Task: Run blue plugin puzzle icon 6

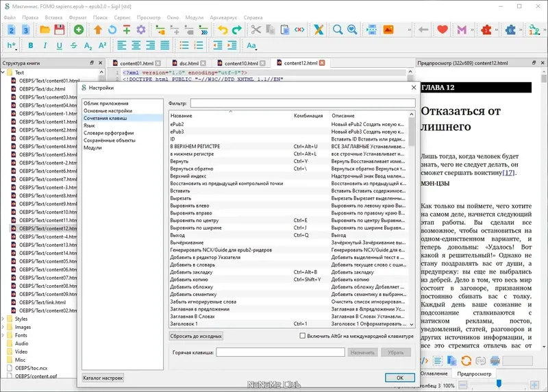Action: click(x=510, y=30)
